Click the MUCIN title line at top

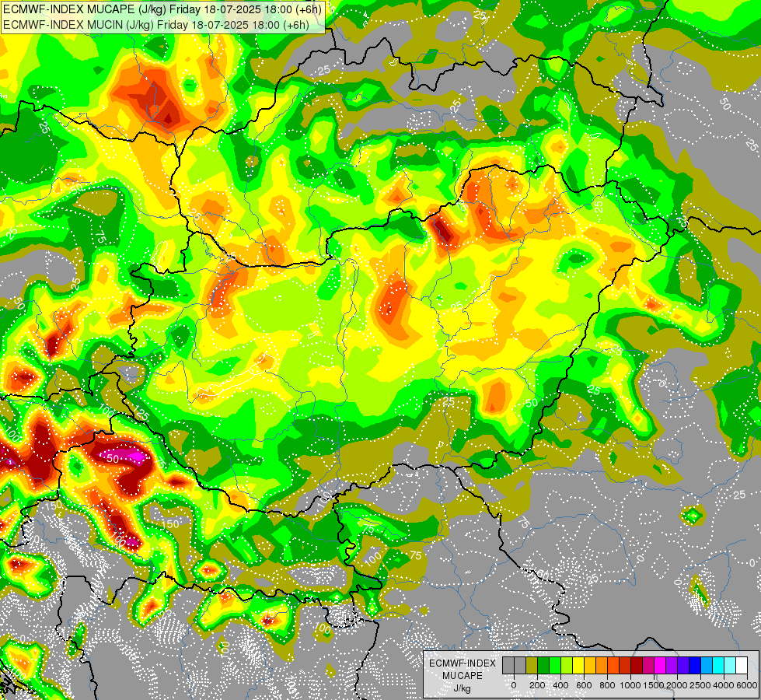pos(155,24)
